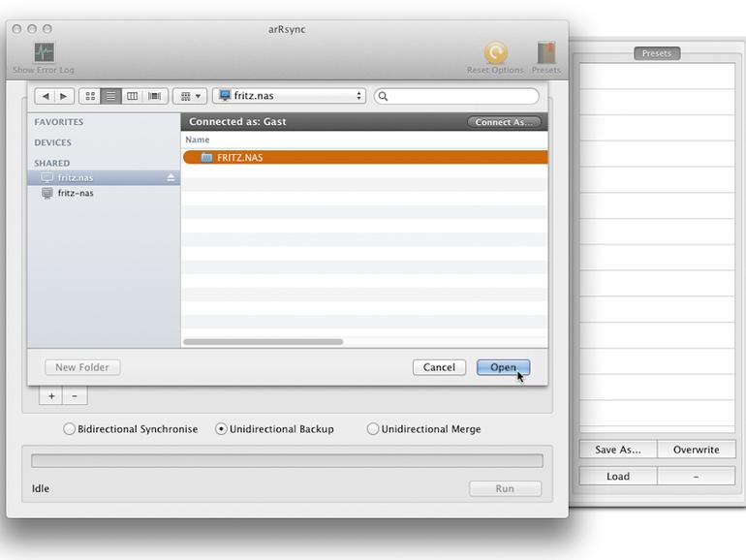The image size is (746, 560).
Task: Click the horizontal scrollbar in file list
Action: point(264,342)
